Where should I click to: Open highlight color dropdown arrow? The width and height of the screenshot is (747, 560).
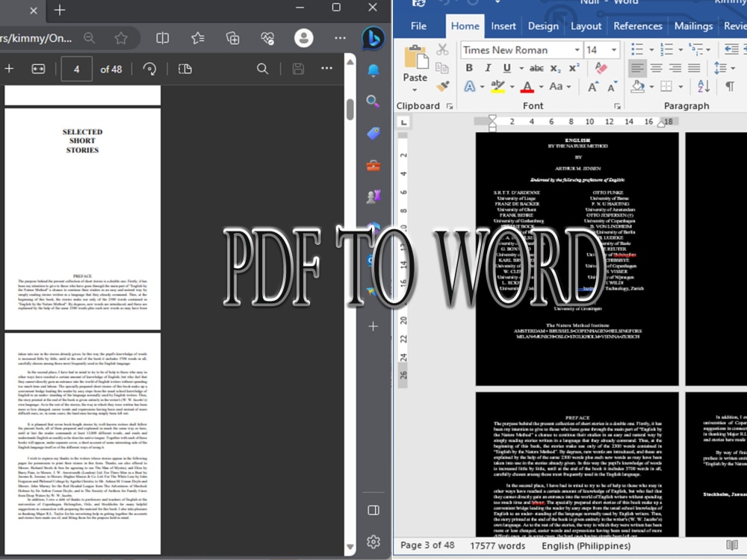pyautogui.click(x=512, y=87)
